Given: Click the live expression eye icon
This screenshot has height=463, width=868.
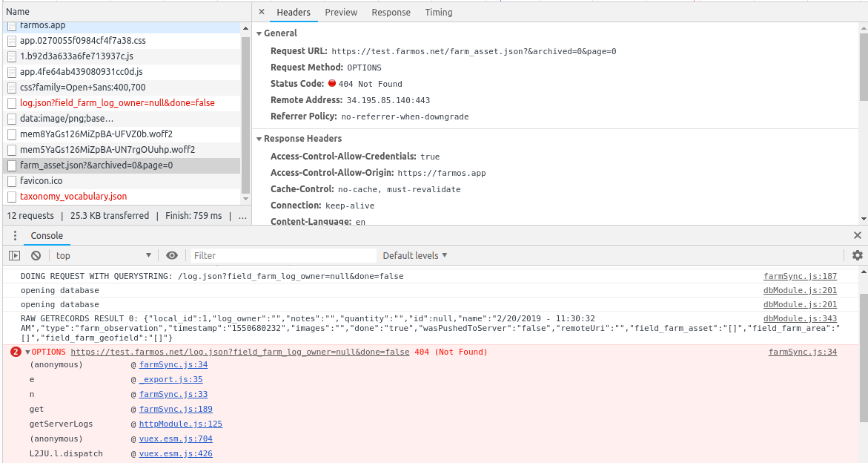Looking at the screenshot, I should coord(172,255).
